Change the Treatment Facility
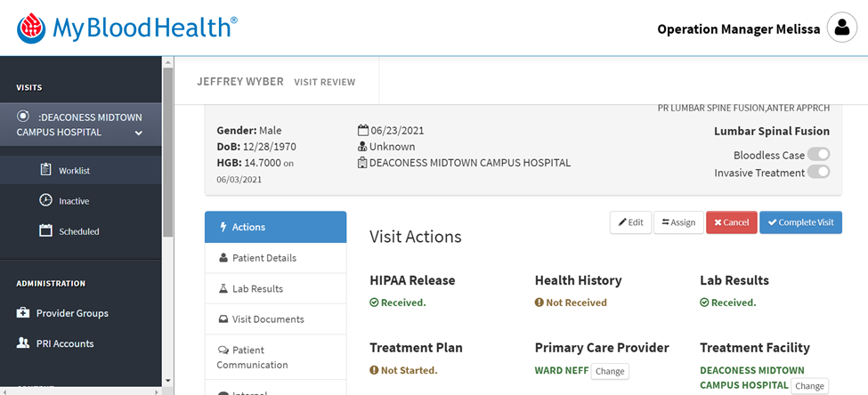This screenshot has width=868, height=395. 809,386
